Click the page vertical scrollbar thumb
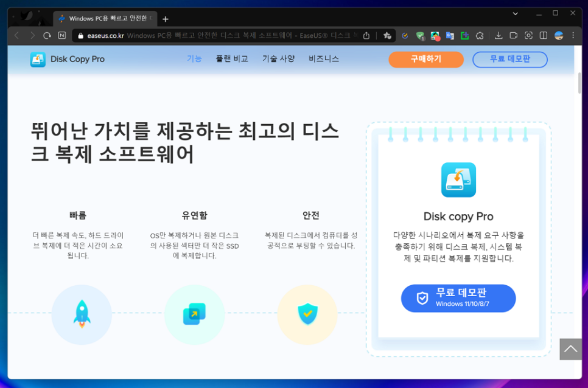The height and width of the screenshot is (388, 588). tap(579, 82)
